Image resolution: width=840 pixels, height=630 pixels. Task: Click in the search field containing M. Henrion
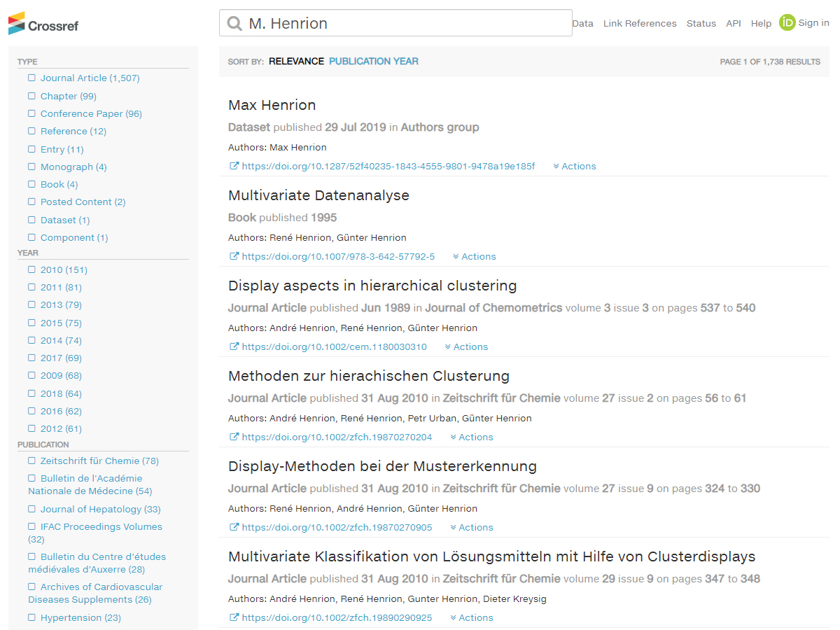pos(406,24)
